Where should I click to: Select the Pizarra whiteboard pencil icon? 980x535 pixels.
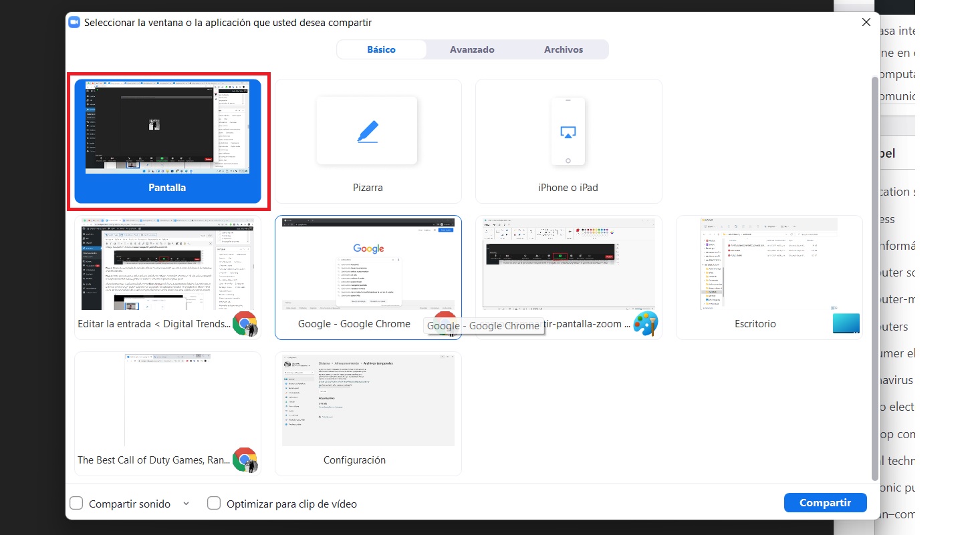point(367,131)
